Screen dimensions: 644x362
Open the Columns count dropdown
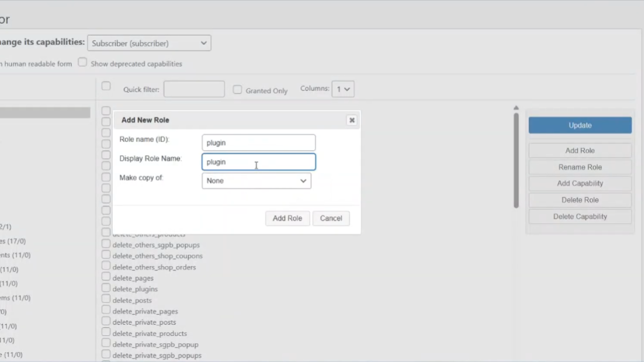click(342, 88)
